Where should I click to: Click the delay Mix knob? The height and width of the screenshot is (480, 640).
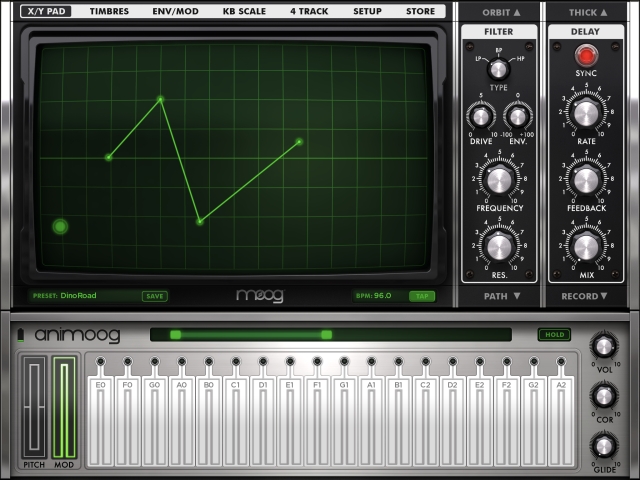click(586, 245)
